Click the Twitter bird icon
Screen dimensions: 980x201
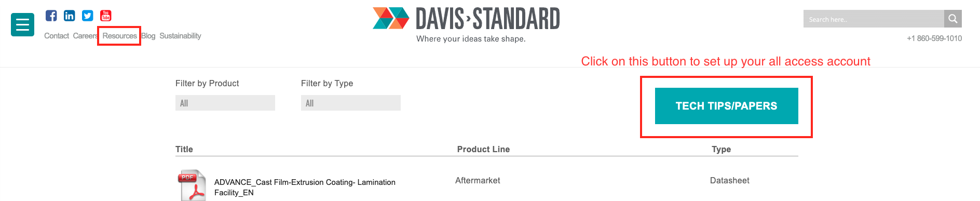coord(87,16)
